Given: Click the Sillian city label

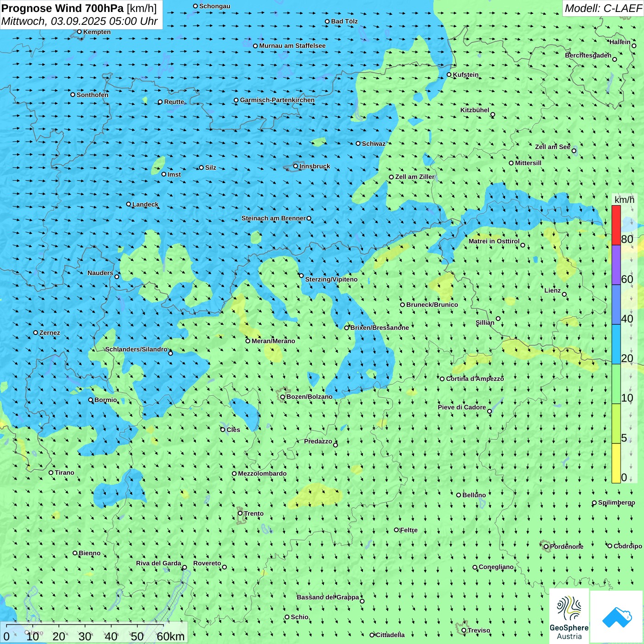Looking at the screenshot, I should (x=485, y=322).
